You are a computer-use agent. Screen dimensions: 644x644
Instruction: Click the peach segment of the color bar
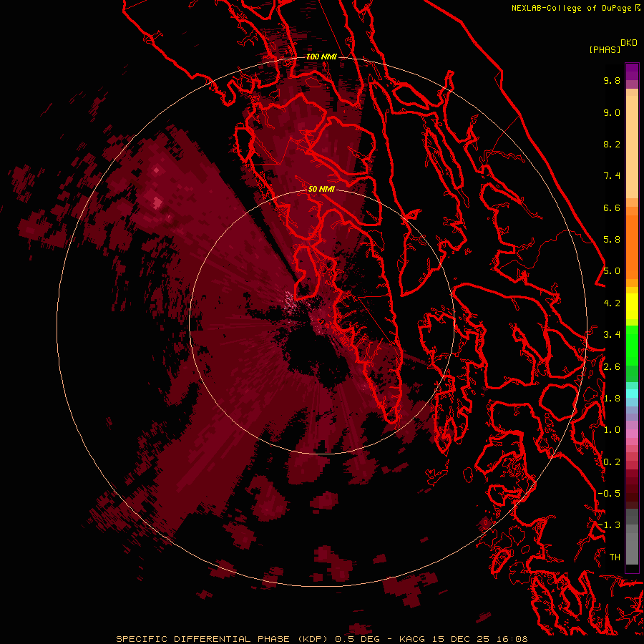click(632, 147)
